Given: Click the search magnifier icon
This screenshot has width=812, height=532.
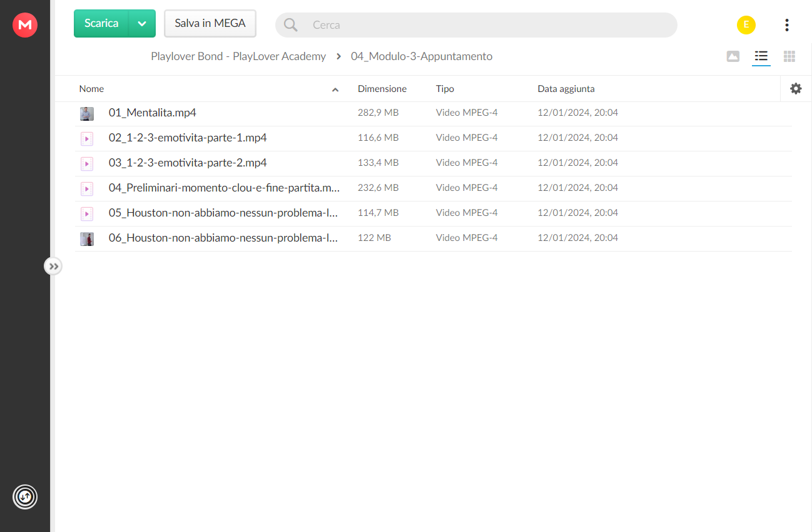Looking at the screenshot, I should [x=290, y=25].
